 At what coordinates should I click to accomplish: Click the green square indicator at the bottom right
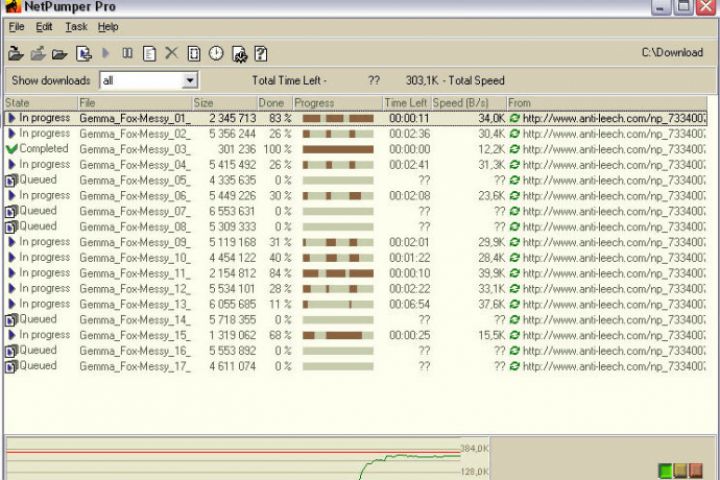click(x=665, y=471)
